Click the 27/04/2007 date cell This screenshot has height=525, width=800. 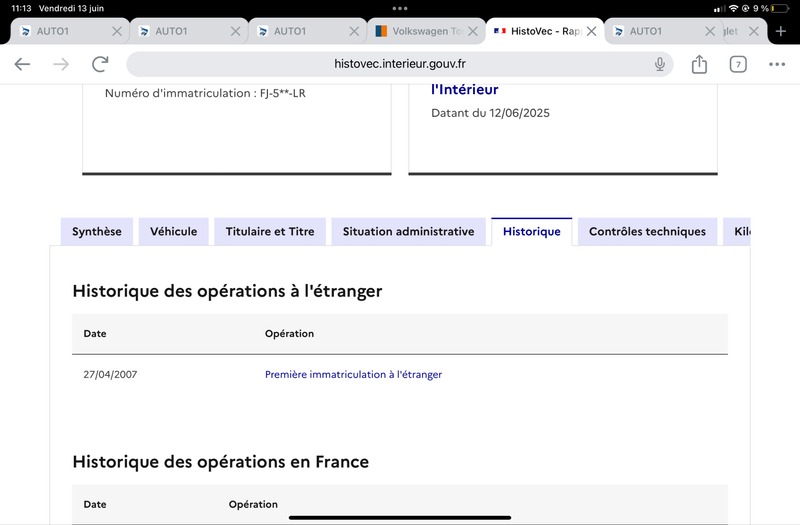pyautogui.click(x=110, y=374)
